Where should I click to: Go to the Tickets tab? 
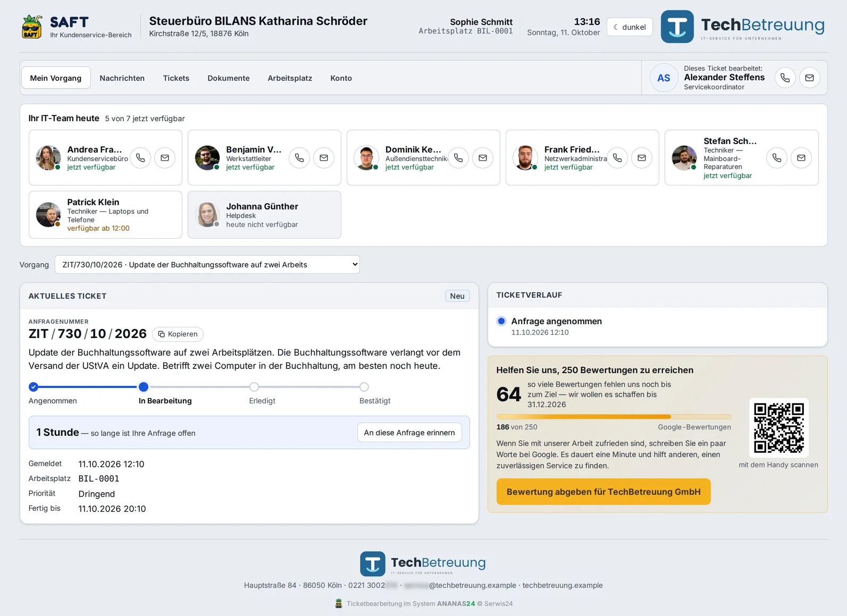tap(176, 78)
